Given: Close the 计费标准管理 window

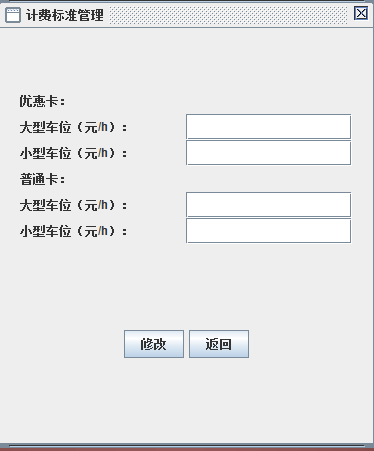Looking at the screenshot, I should point(361,14).
